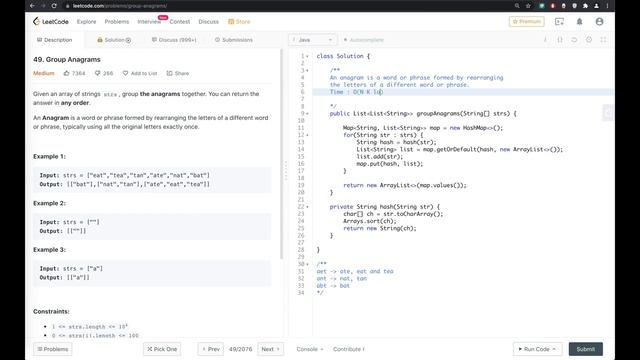Click the panel divider handle
This screenshot has height=360, width=640.
click(x=286, y=171)
